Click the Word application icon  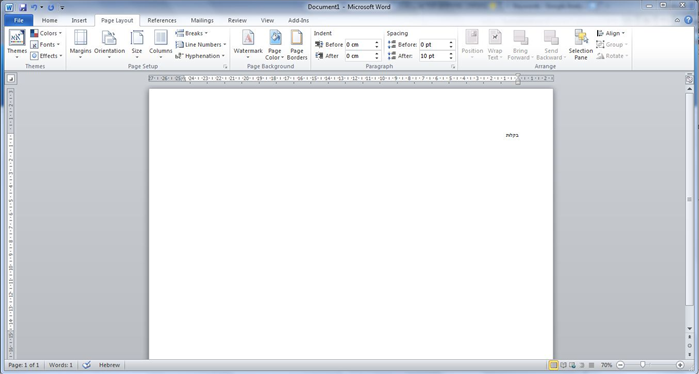(x=9, y=7)
